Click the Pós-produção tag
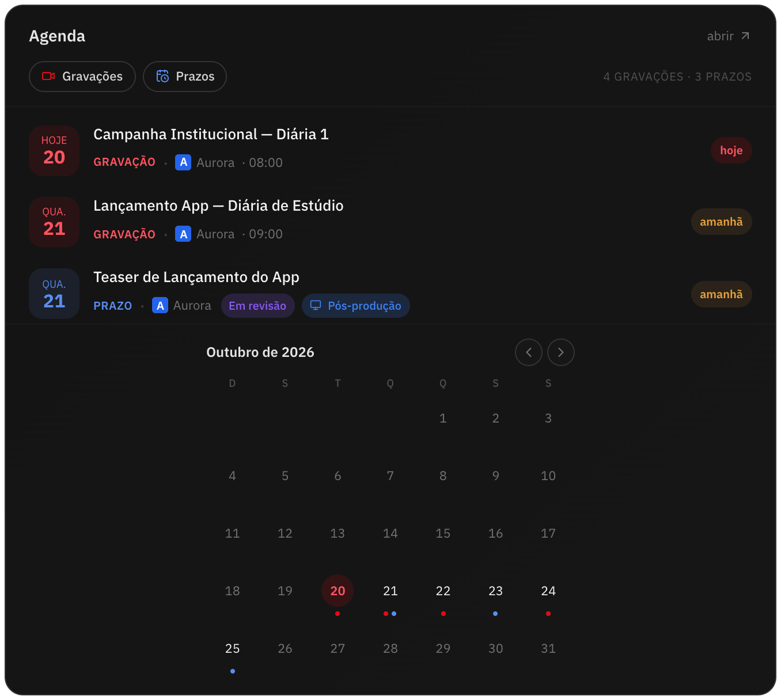The height and width of the screenshot is (700, 781). pos(356,306)
